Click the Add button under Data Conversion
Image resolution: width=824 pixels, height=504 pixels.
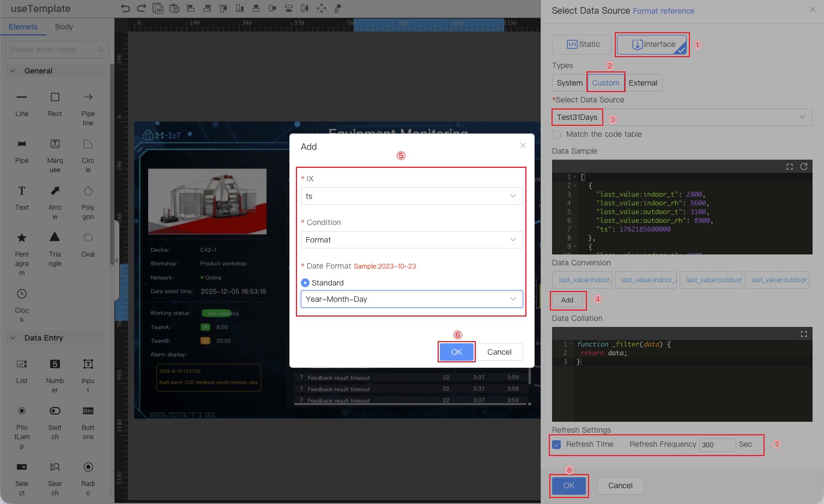(x=567, y=300)
